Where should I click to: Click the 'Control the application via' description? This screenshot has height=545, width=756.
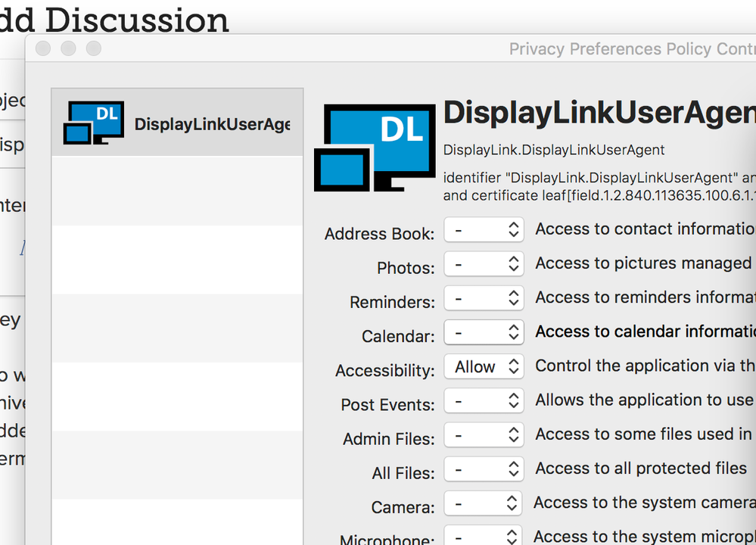(646, 366)
